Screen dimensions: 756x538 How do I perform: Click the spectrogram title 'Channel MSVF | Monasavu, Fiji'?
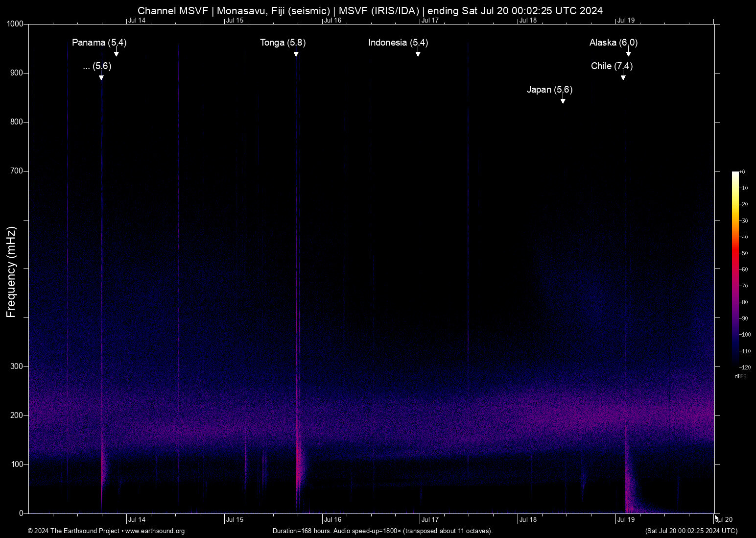(370, 11)
